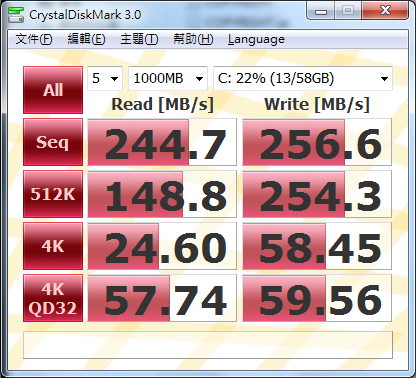Select the 512K write value 254.3
416x378 pixels.
[x=317, y=194]
